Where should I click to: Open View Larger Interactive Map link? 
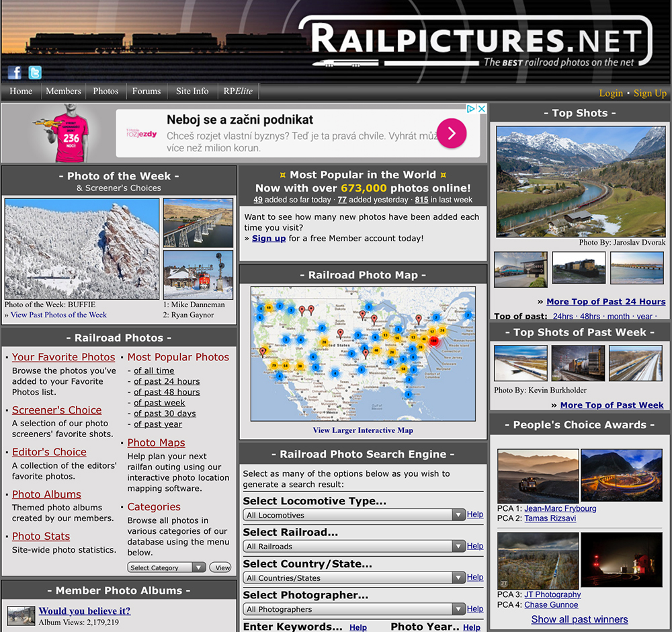click(363, 430)
